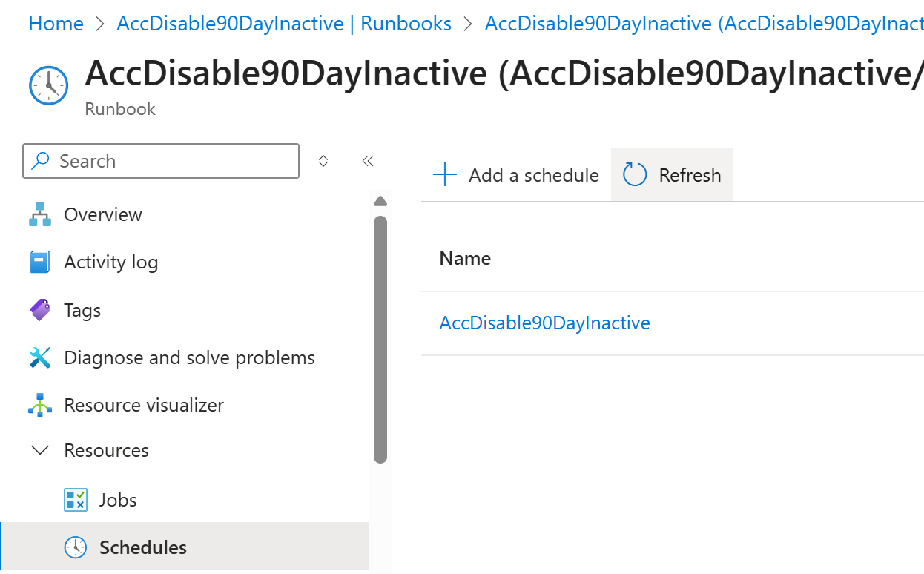Click the circular Refresh arrow icon
Viewport: 924px width, 574px height.
point(635,175)
